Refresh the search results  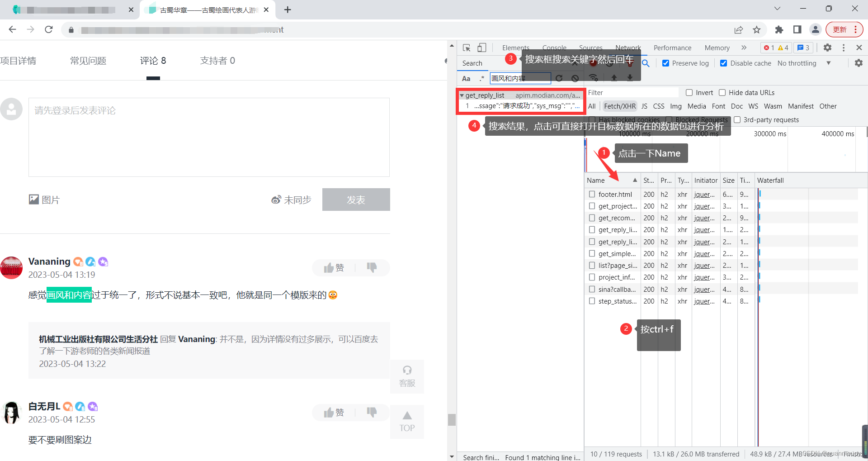pos(559,78)
